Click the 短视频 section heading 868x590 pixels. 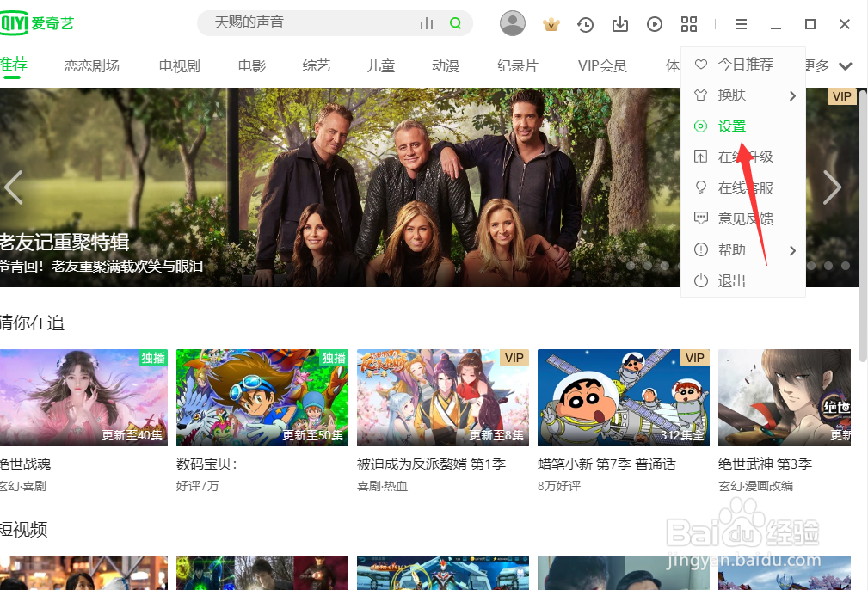[24, 530]
